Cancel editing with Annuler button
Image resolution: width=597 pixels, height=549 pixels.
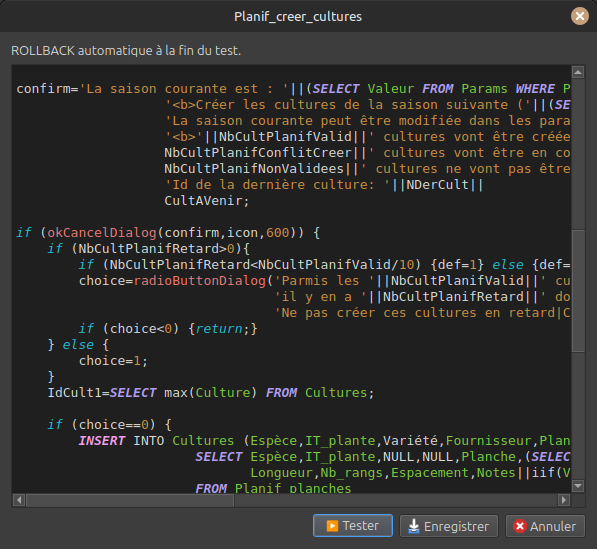tap(545, 526)
